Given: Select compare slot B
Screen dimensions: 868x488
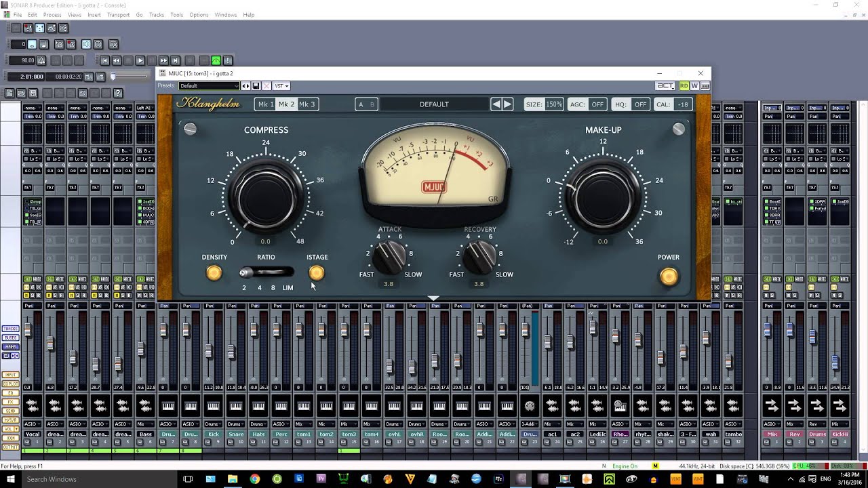Looking at the screenshot, I should click(372, 104).
